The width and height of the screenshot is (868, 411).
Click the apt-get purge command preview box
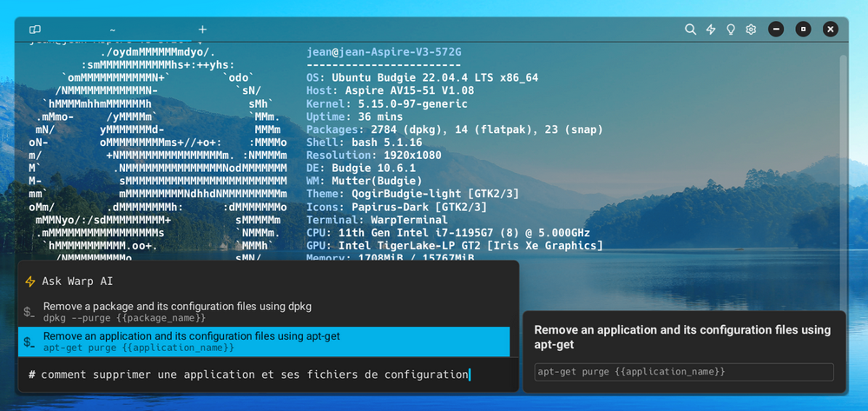point(683,372)
